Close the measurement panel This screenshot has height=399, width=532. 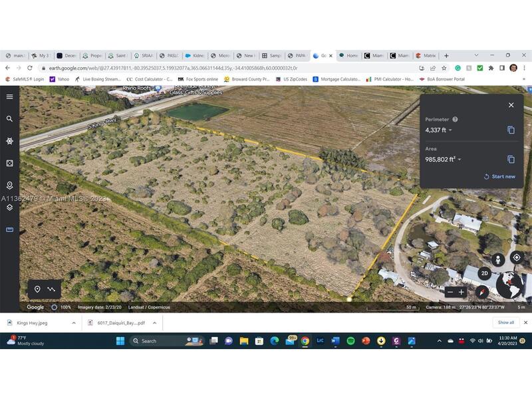coord(511,105)
